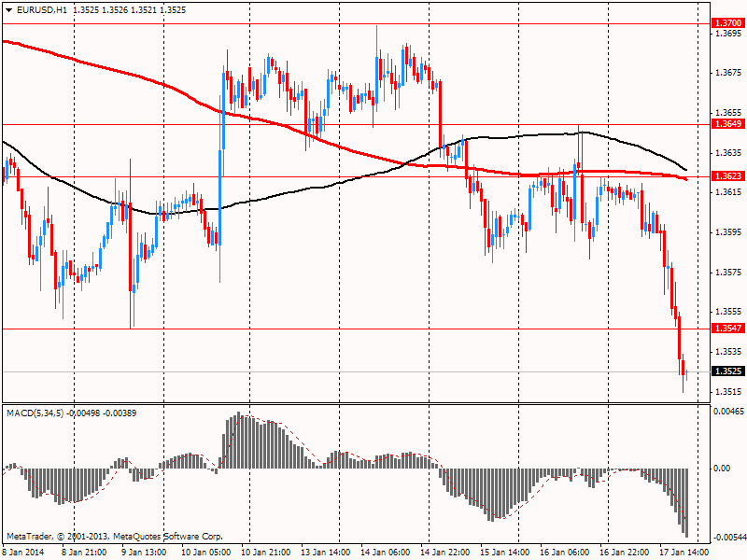Image resolution: width=747 pixels, height=560 pixels.
Task: Select the 1.3547 horizontal line price label
Action: click(x=728, y=329)
